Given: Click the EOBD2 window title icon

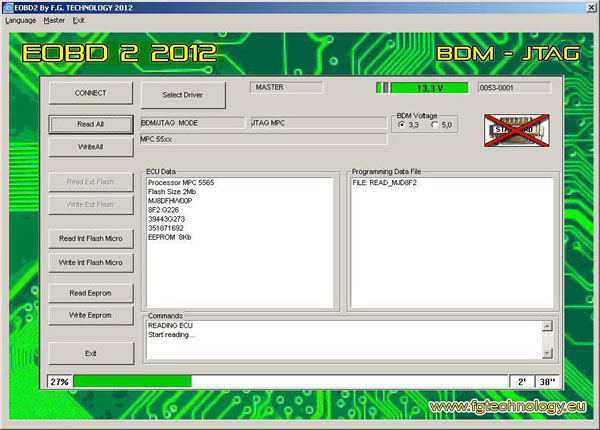Looking at the screenshot, I should tap(8, 7).
